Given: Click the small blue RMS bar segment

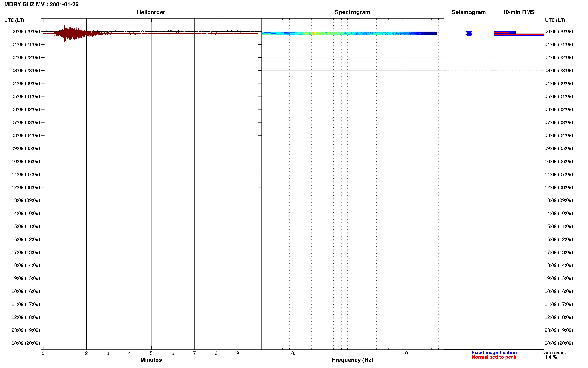Looking at the screenshot, I should 512,32.
